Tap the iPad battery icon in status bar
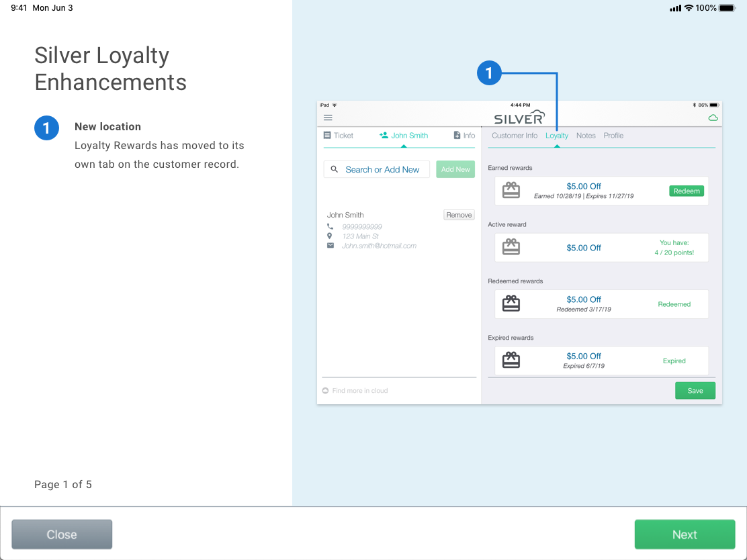This screenshot has width=747, height=560. (727, 8)
